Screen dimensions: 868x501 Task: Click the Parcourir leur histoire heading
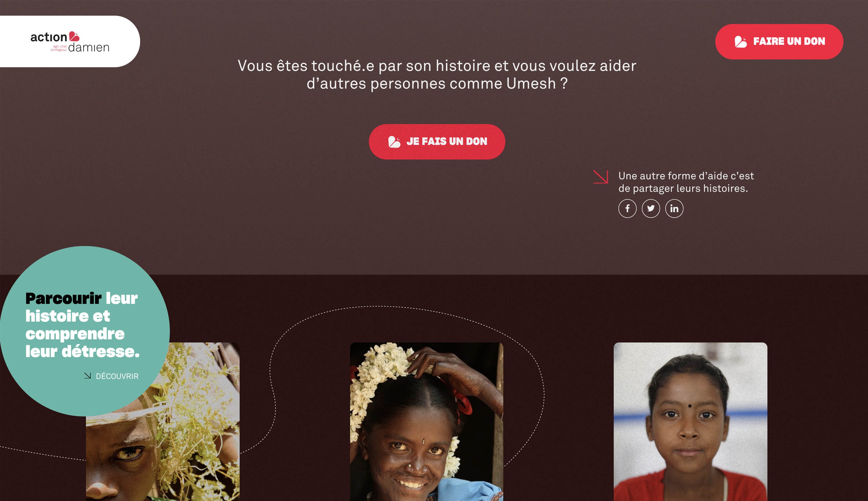click(x=83, y=325)
